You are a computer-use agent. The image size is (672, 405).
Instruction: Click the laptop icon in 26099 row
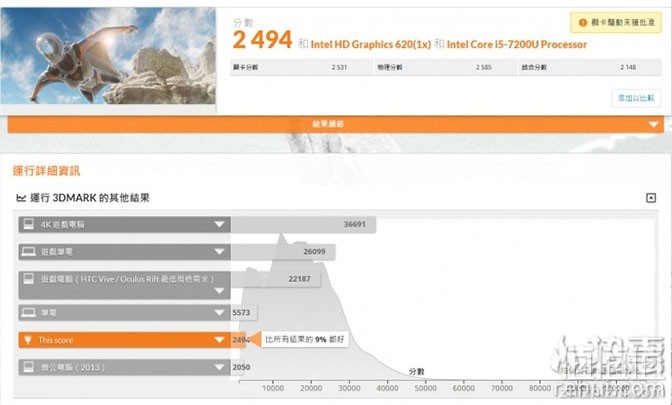[29, 252]
